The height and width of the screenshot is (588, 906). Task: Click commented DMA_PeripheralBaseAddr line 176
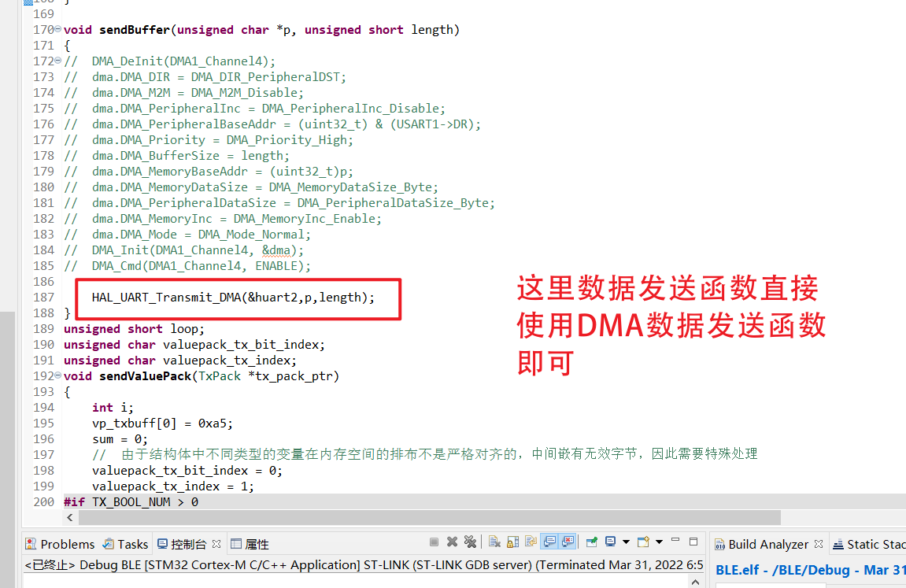click(272, 124)
